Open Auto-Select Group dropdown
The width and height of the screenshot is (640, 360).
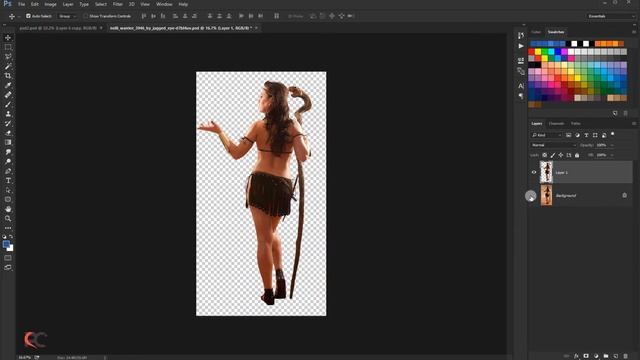(x=67, y=16)
